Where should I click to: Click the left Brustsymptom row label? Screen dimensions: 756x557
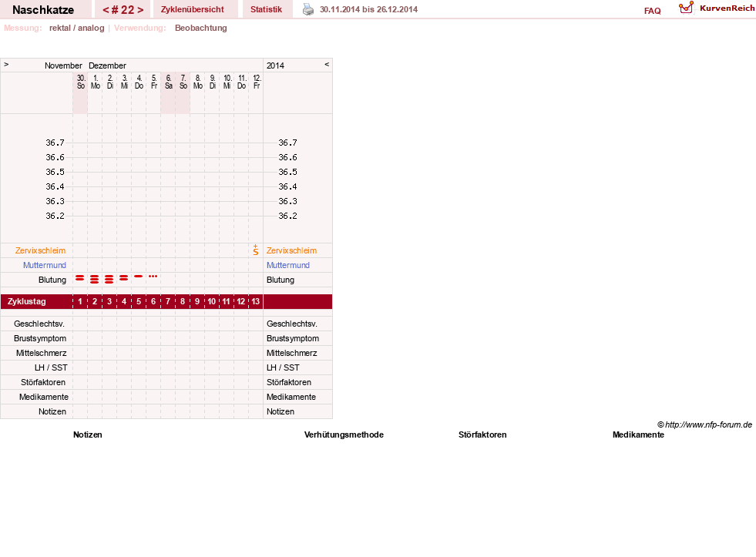(x=40, y=338)
